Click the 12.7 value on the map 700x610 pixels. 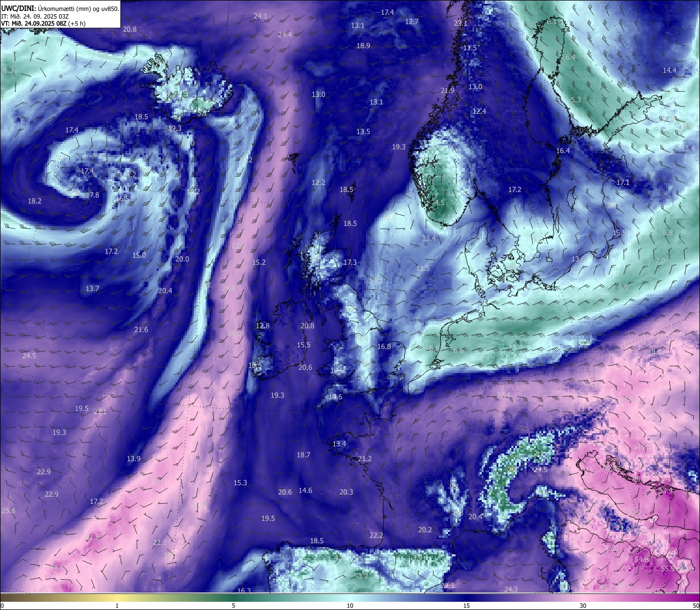pyautogui.click(x=412, y=22)
